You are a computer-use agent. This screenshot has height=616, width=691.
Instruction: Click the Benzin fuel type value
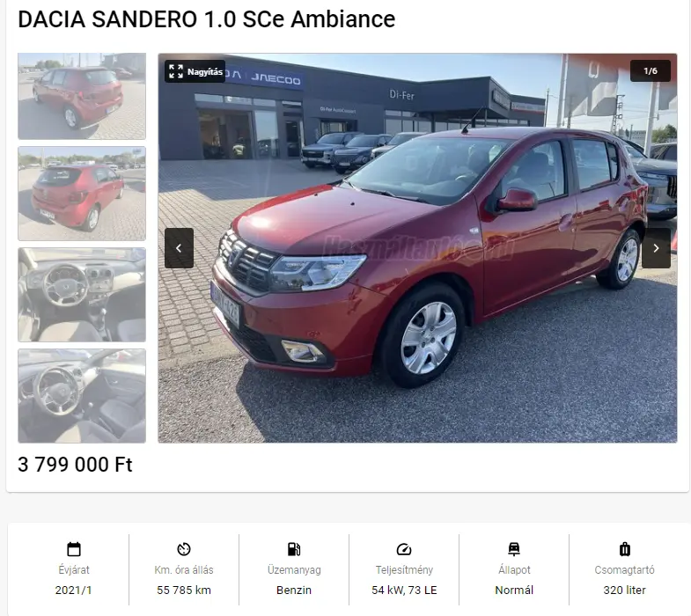294,590
